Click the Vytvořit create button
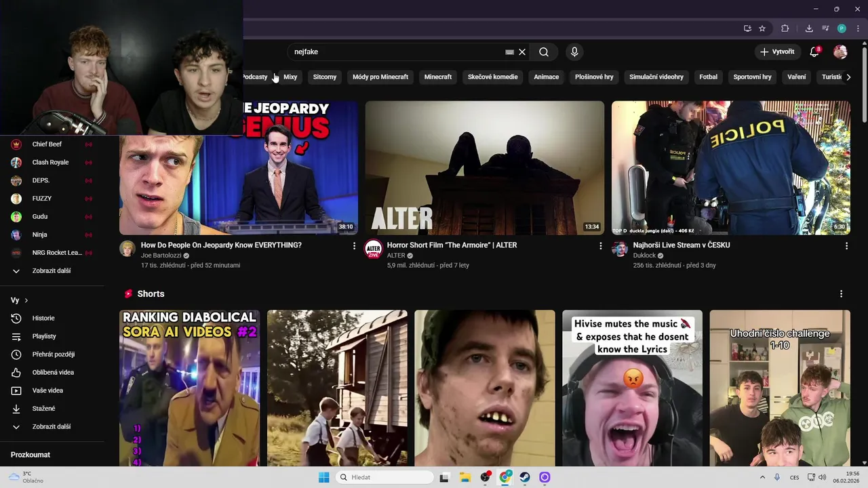868x488 pixels. click(x=777, y=52)
